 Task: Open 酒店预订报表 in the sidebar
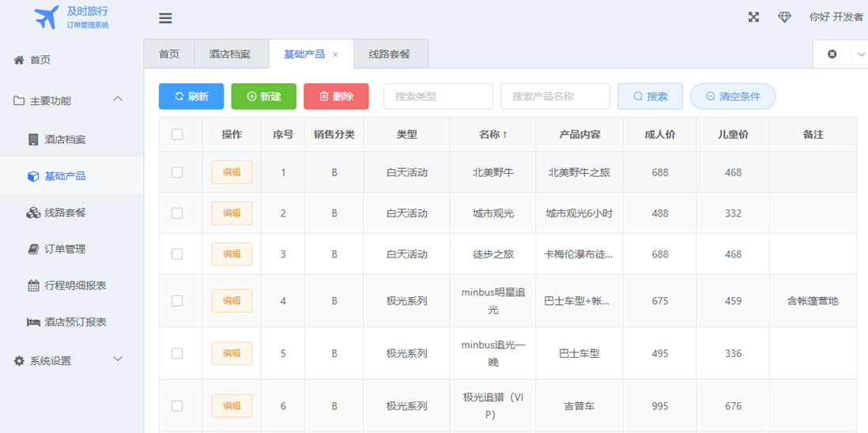[71, 322]
